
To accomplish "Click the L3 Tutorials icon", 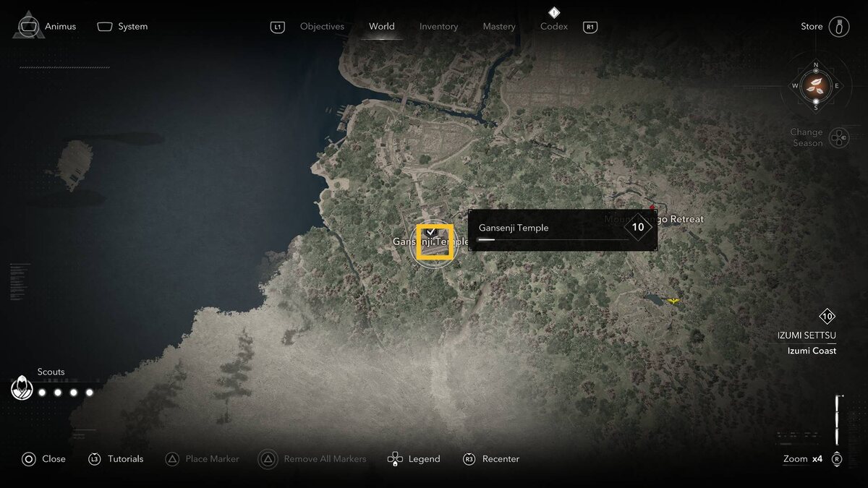I will tap(94, 459).
